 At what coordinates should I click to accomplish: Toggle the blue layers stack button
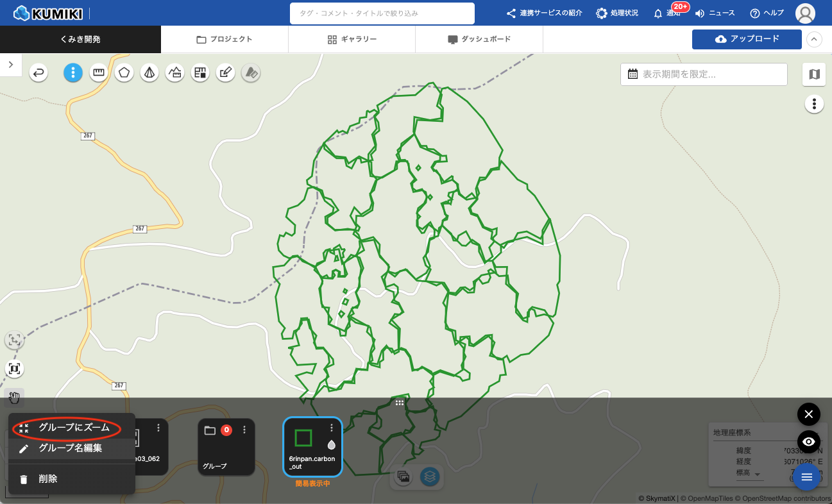(x=430, y=476)
